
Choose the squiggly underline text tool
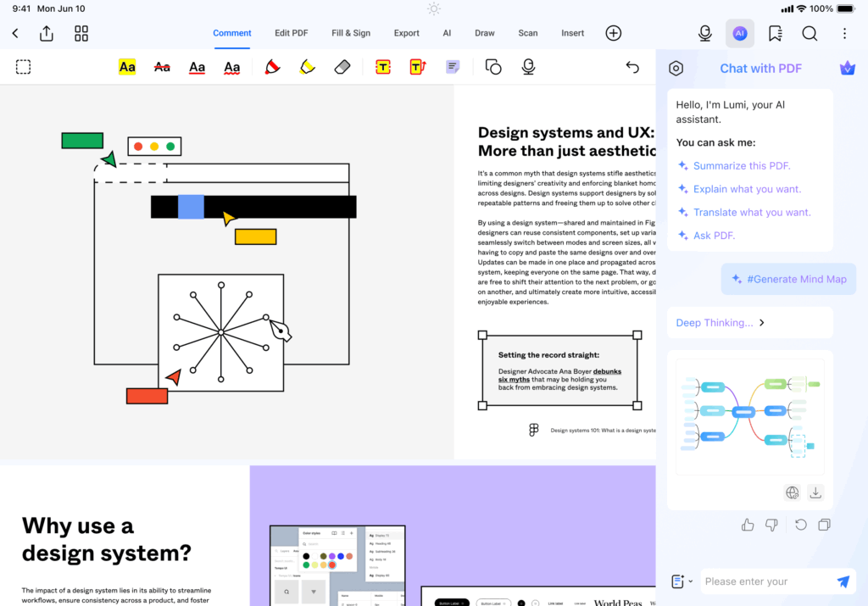point(232,67)
